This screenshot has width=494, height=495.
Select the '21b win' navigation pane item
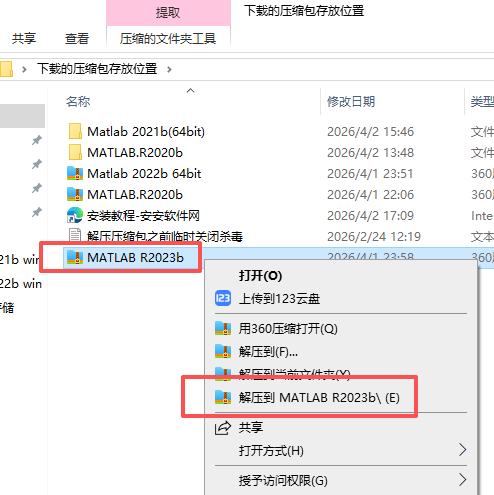click(x=20, y=259)
